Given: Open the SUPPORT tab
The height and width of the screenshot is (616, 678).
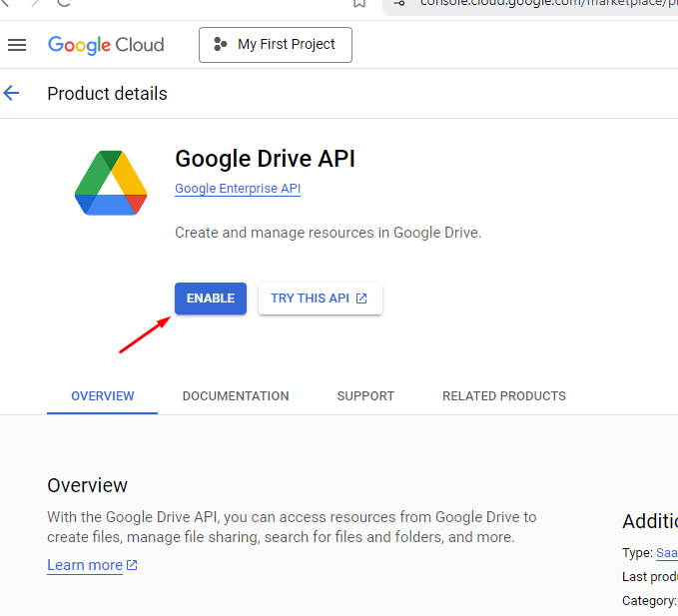Looking at the screenshot, I should tap(365, 396).
